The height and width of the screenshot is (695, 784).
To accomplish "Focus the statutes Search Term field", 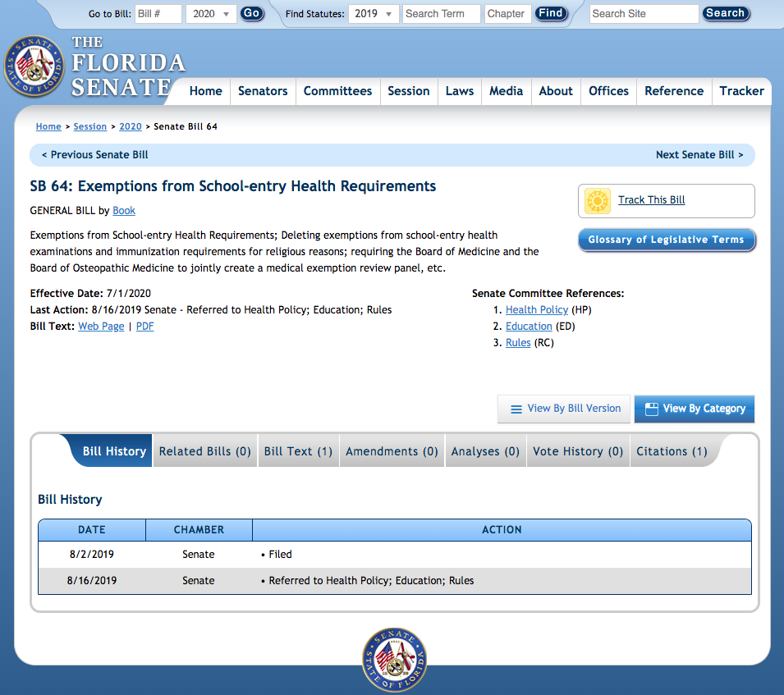I will 441,13.
